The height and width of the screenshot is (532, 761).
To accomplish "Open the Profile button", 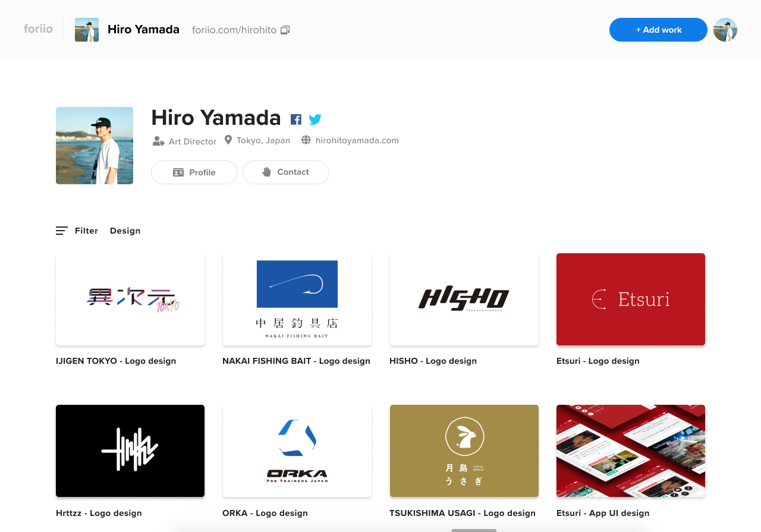I will click(194, 172).
